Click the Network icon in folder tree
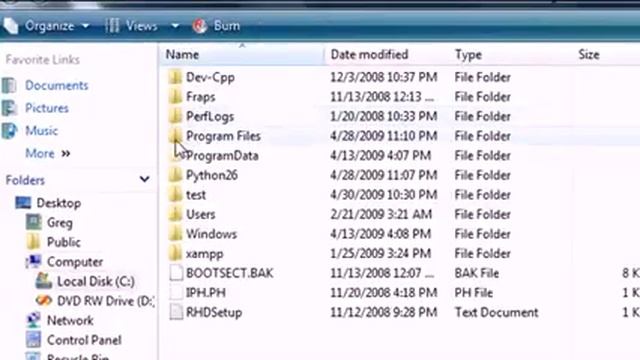Viewport: 640px width, 360px height. pos(33,320)
